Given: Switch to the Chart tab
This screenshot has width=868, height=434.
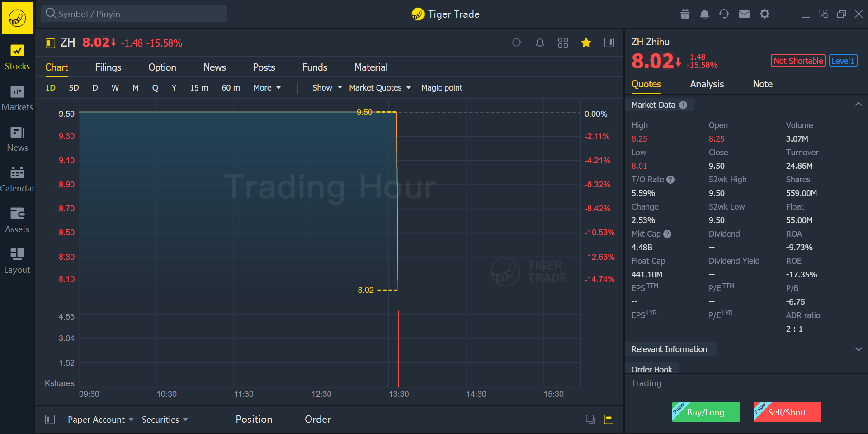Looking at the screenshot, I should coord(57,67).
